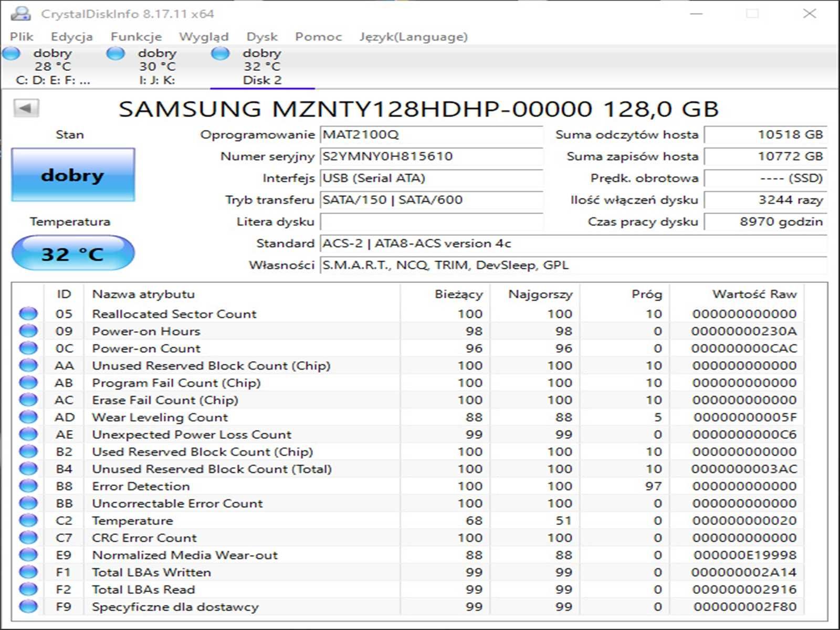Click the CrystalDiskInfo title bar app icon
The height and width of the screenshot is (630, 840).
click(20, 14)
